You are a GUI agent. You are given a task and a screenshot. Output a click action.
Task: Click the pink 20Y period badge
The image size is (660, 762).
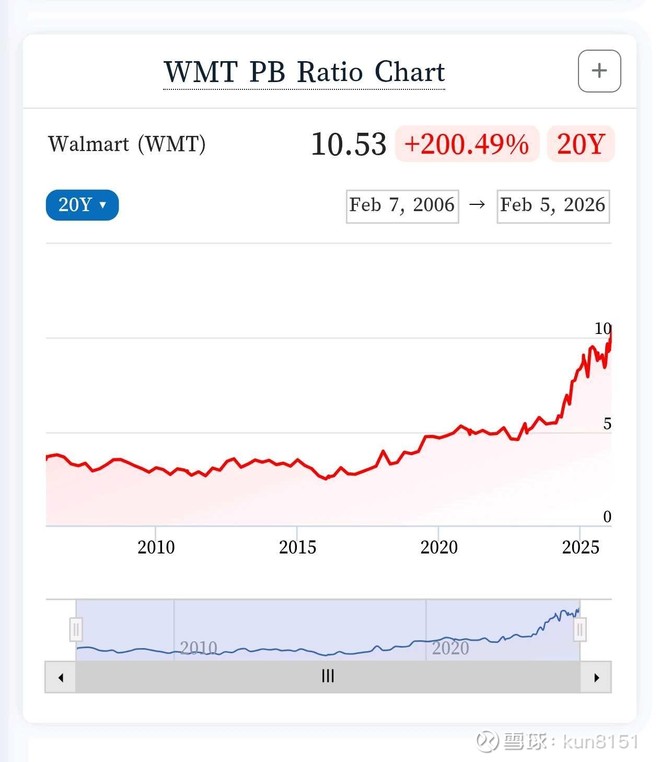(x=580, y=144)
